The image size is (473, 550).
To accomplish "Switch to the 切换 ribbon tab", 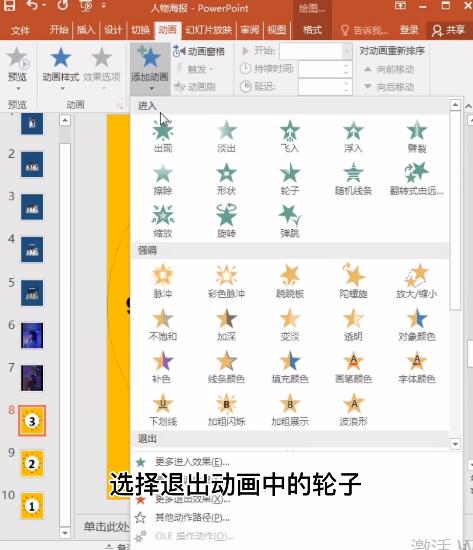I will click(x=140, y=30).
